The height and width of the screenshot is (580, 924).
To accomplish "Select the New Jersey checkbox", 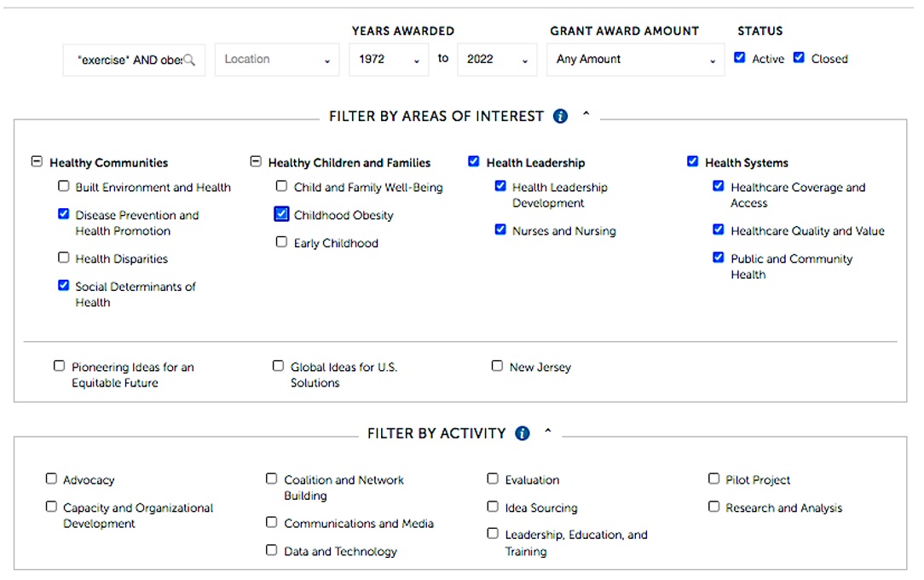I will 497,366.
